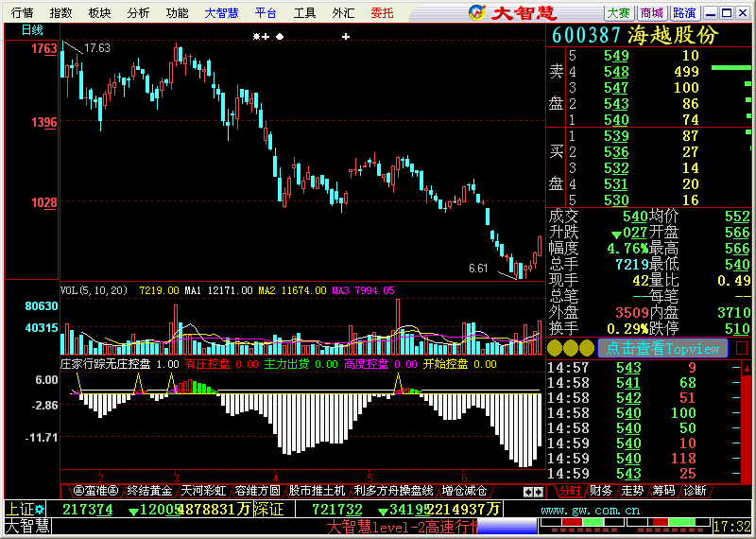Click the 深证 index label
Viewport: 756px width, 539px height.
click(268, 509)
